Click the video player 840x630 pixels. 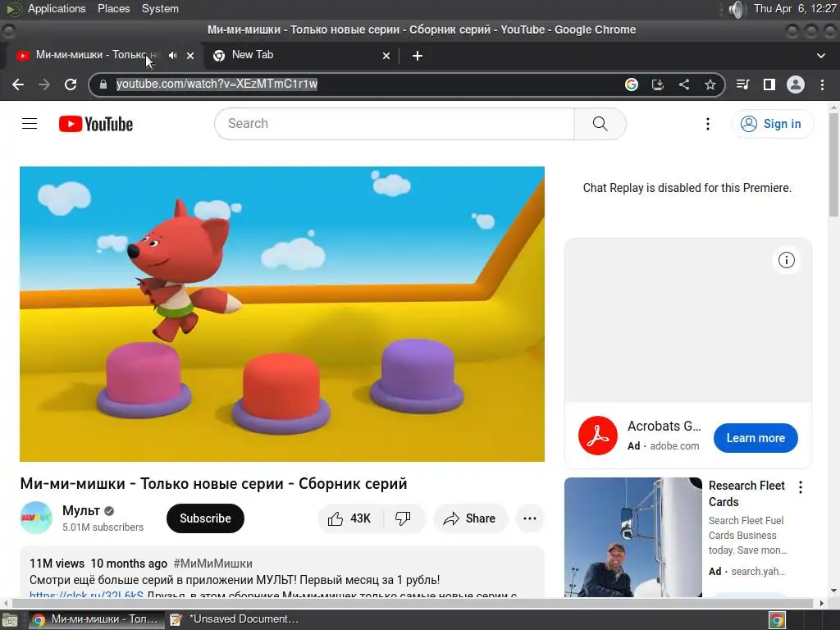282,314
